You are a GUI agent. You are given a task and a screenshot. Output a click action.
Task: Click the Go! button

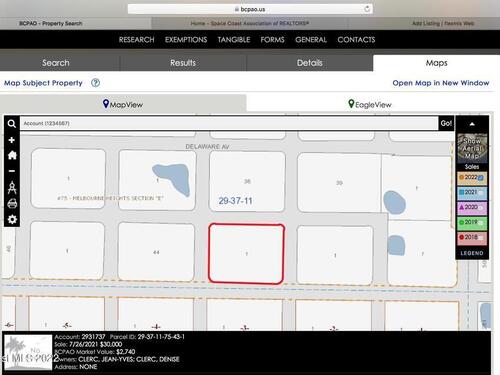point(446,123)
